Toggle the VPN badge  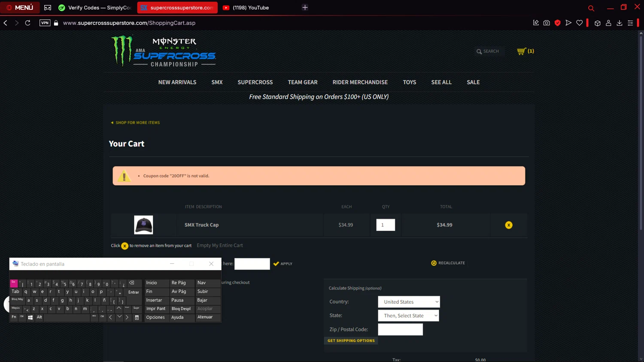[x=45, y=23]
